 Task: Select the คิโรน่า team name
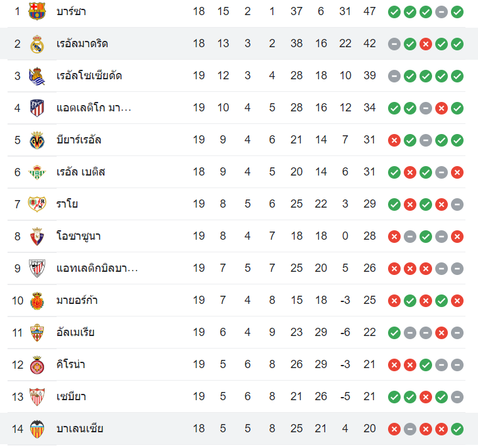pyautogui.click(x=70, y=364)
